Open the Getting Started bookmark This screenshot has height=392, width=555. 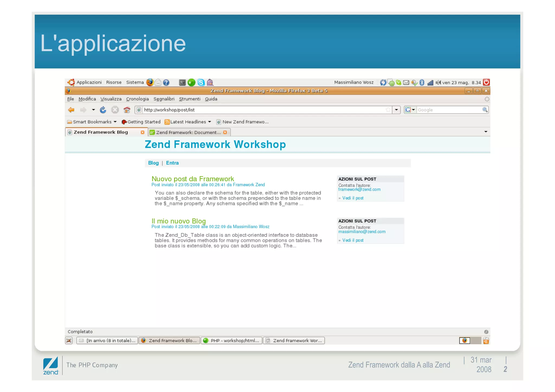point(141,122)
